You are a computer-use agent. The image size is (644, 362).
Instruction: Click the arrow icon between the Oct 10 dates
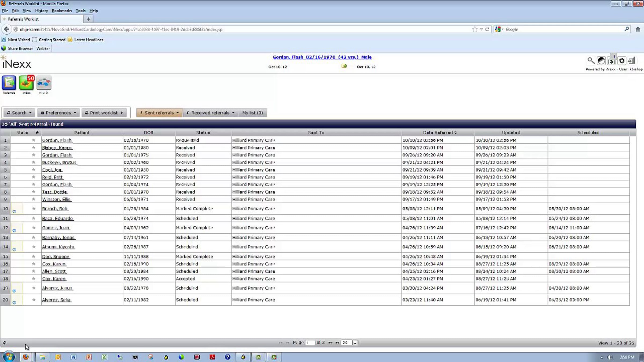click(x=344, y=66)
